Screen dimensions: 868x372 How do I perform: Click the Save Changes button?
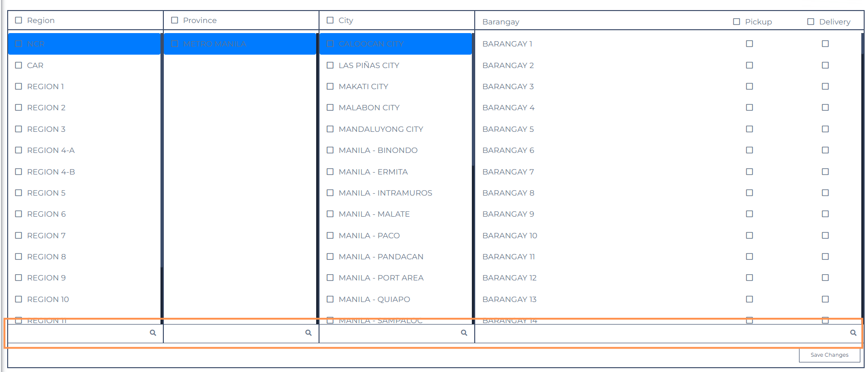[x=829, y=355]
